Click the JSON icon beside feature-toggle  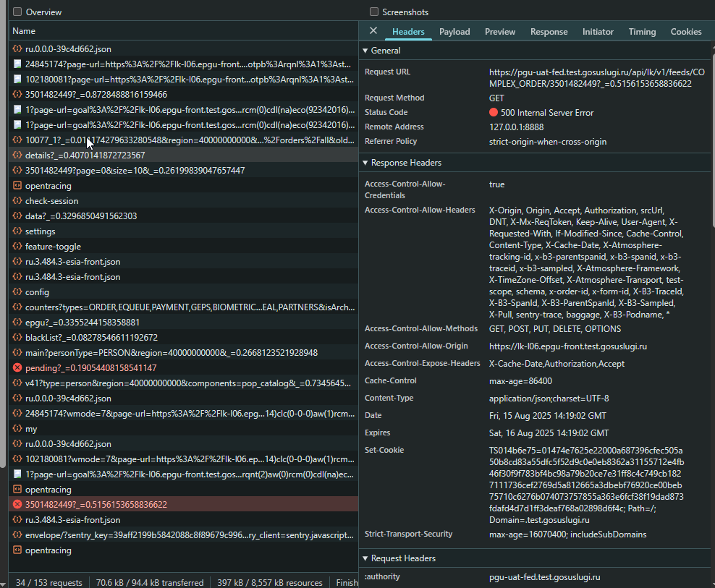17,246
